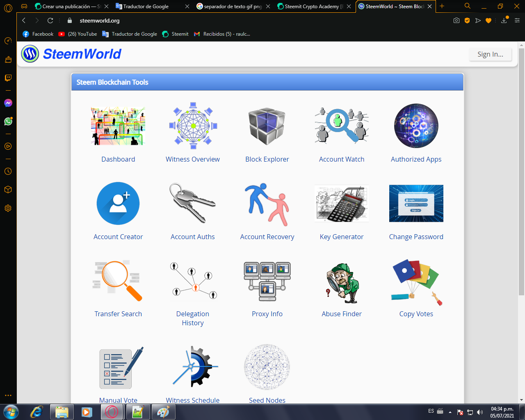
Task: Click the volume icon in system tray
Action: click(x=480, y=412)
